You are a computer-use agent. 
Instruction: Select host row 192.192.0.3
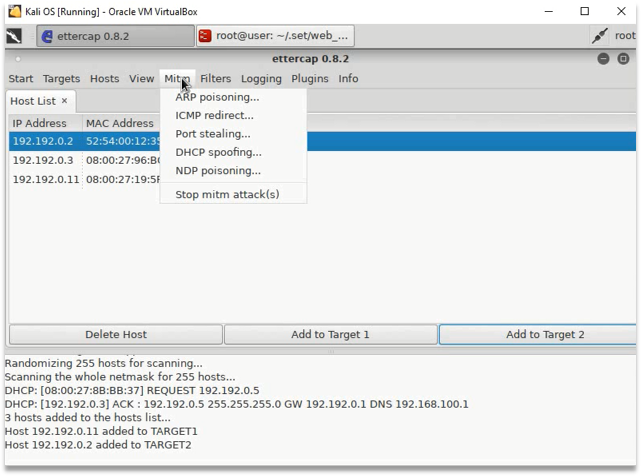pyautogui.click(x=322, y=160)
